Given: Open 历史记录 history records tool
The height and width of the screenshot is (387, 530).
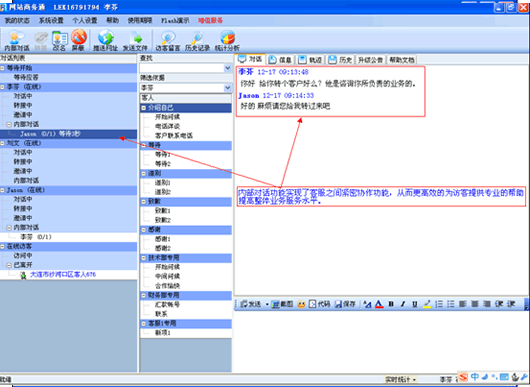Looking at the screenshot, I should coord(197,41).
